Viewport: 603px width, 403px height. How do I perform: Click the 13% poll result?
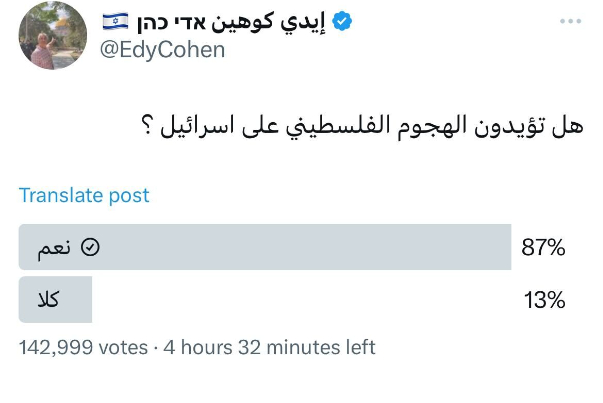coord(543,300)
